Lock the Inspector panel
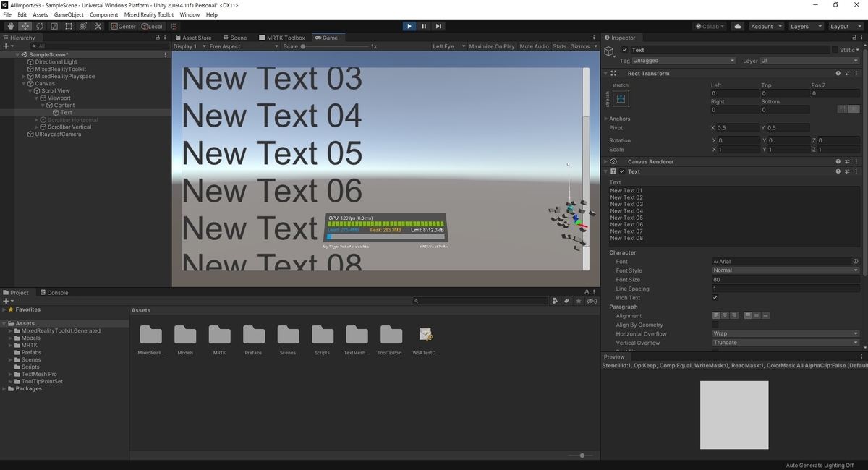 (x=853, y=38)
